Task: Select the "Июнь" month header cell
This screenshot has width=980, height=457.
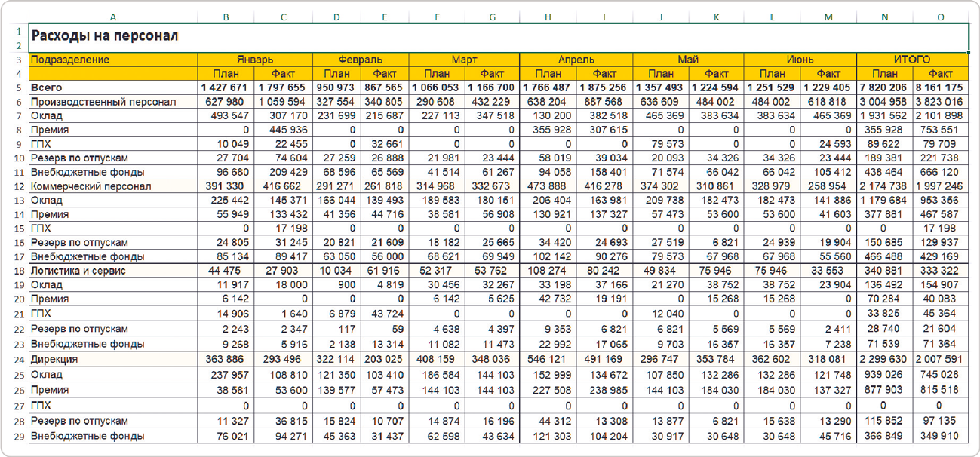Action: click(x=800, y=60)
